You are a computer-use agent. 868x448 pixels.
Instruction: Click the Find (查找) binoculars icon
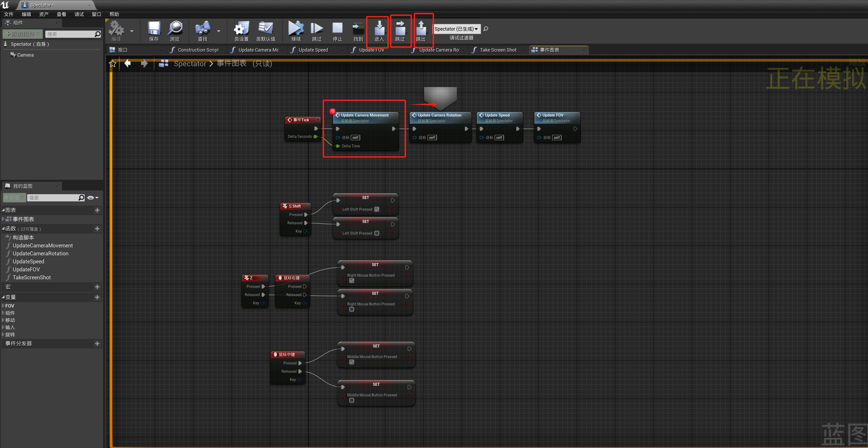pos(202,29)
